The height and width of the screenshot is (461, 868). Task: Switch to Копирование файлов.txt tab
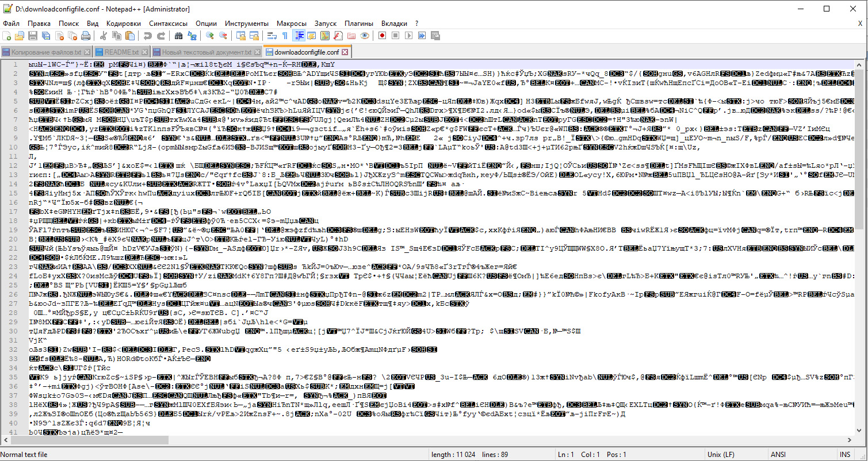tap(46, 52)
